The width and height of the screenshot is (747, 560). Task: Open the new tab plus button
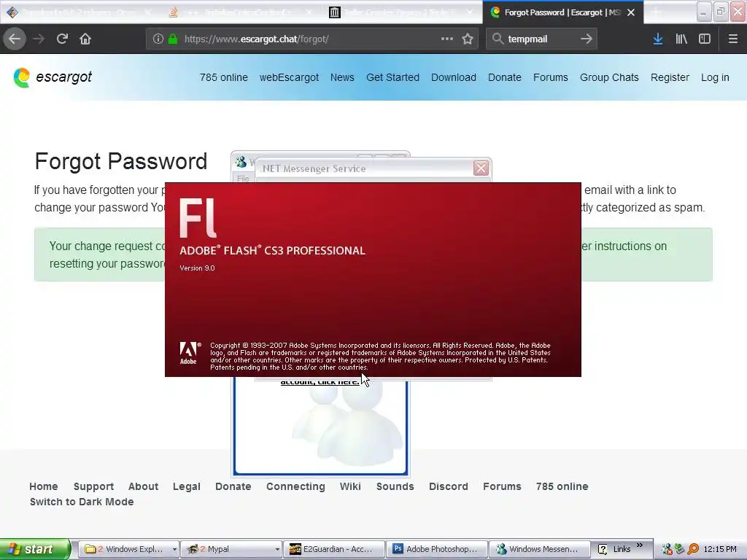tap(657, 12)
